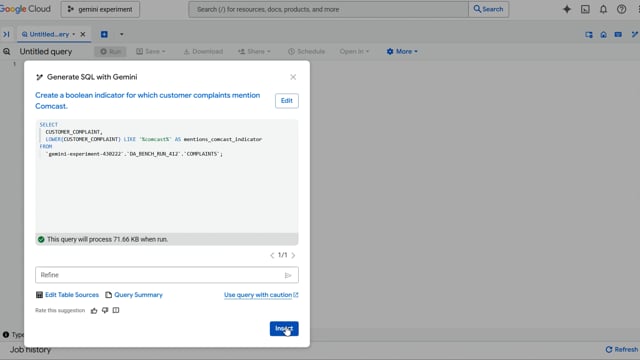Open Gemini AI sparkle icon in header
The image size is (640, 360).
pos(567,9)
